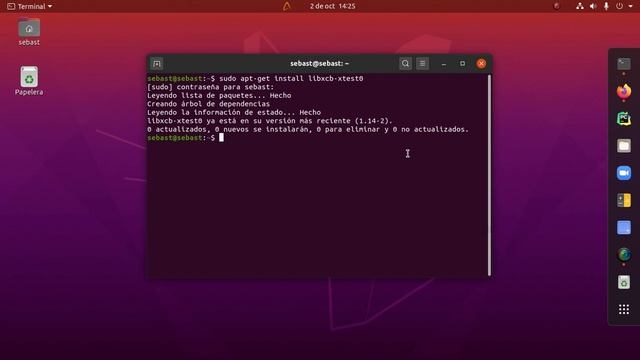Click the round tray indicator left of network icon
The image size is (640, 360).
pyautogui.click(x=556, y=6)
